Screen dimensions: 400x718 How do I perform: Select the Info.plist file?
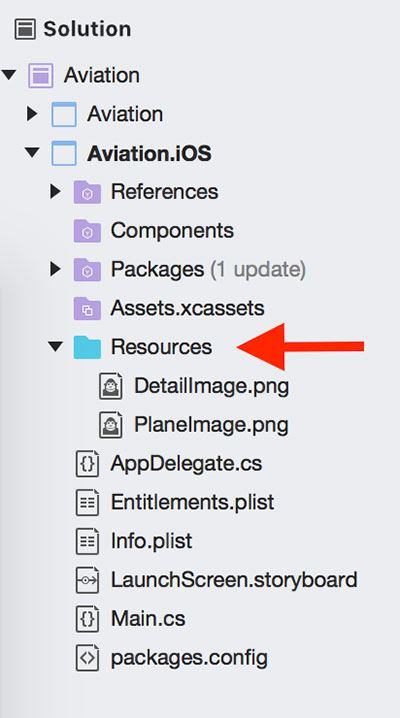[x=151, y=542]
